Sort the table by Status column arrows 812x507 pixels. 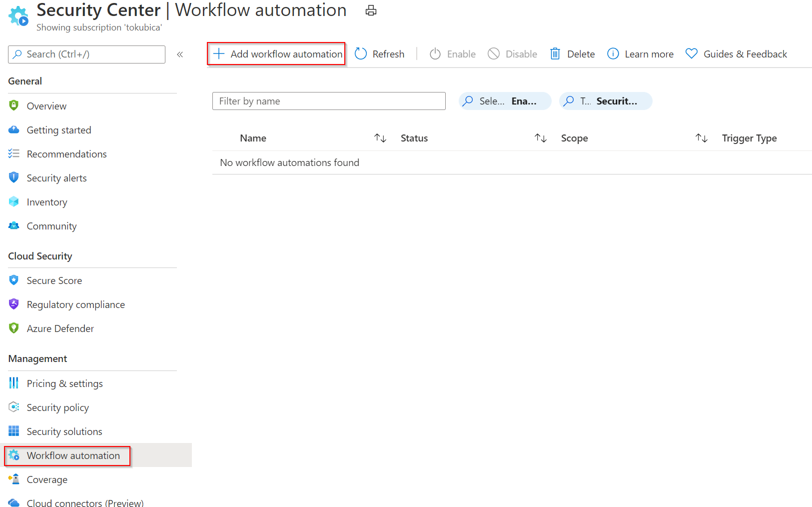point(541,138)
